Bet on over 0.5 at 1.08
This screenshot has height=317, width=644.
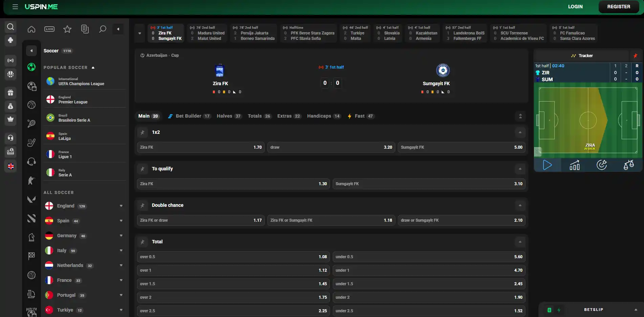234,257
